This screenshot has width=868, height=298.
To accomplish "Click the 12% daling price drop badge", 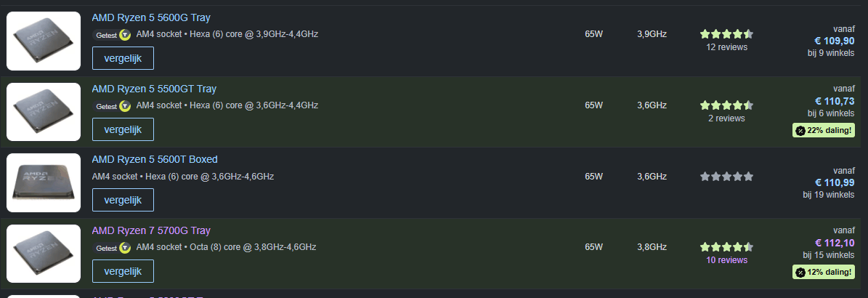I will click(824, 272).
